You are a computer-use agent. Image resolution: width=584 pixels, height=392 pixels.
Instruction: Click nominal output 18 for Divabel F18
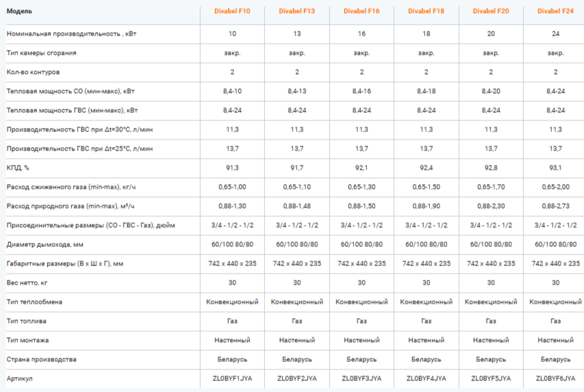click(x=426, y=34)
